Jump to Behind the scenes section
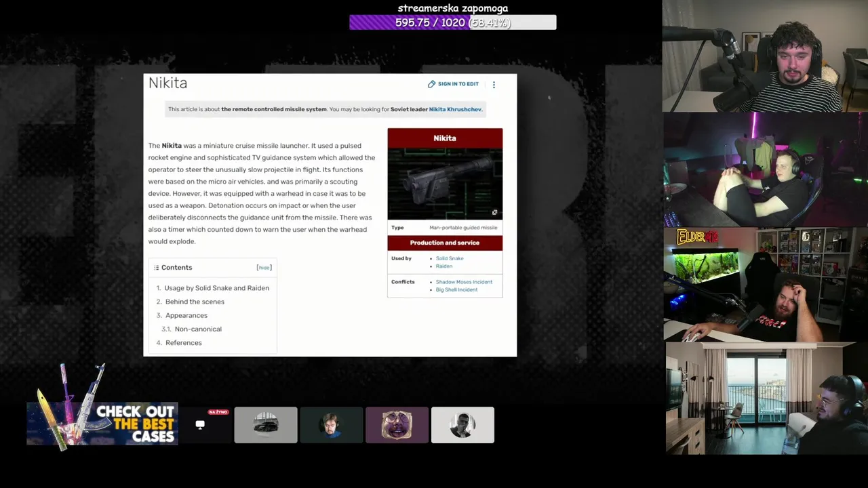The width and height of the screenshot is (868, 488). coord(195,302)
